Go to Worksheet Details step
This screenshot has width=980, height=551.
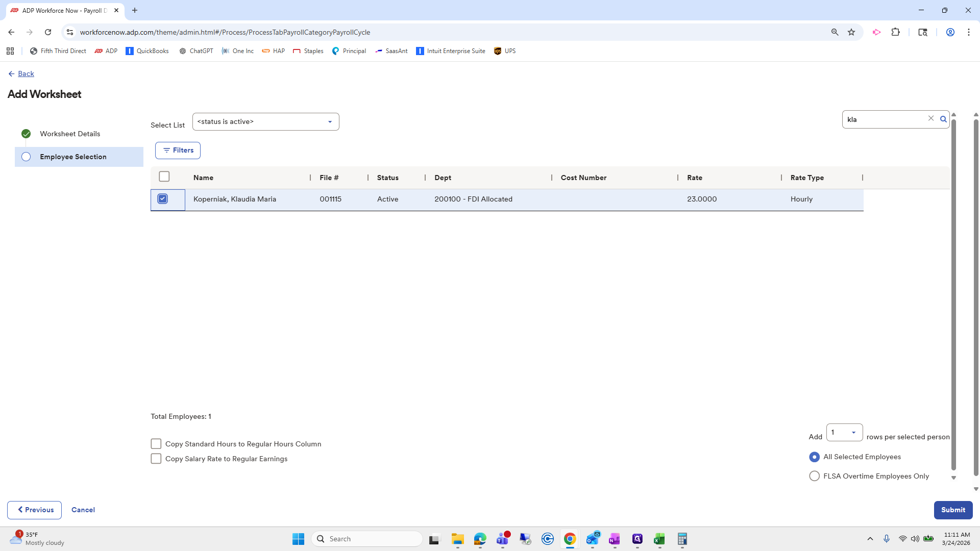click(x=70, y=134)
